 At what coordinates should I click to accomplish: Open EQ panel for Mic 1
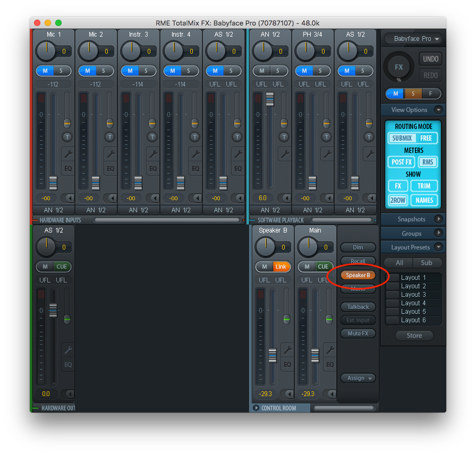pyautogui.click(x=68, y=169)
